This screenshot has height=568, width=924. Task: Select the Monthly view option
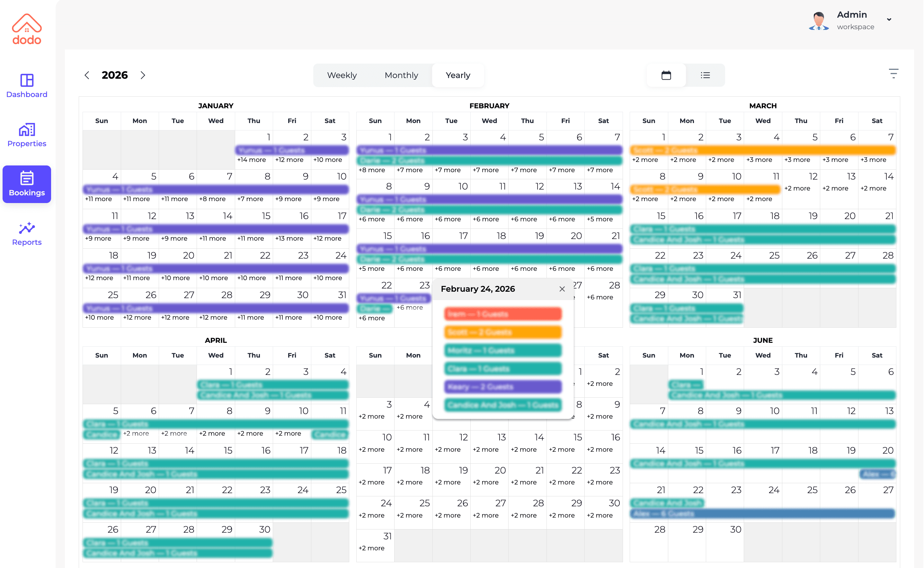pos(401,75)
